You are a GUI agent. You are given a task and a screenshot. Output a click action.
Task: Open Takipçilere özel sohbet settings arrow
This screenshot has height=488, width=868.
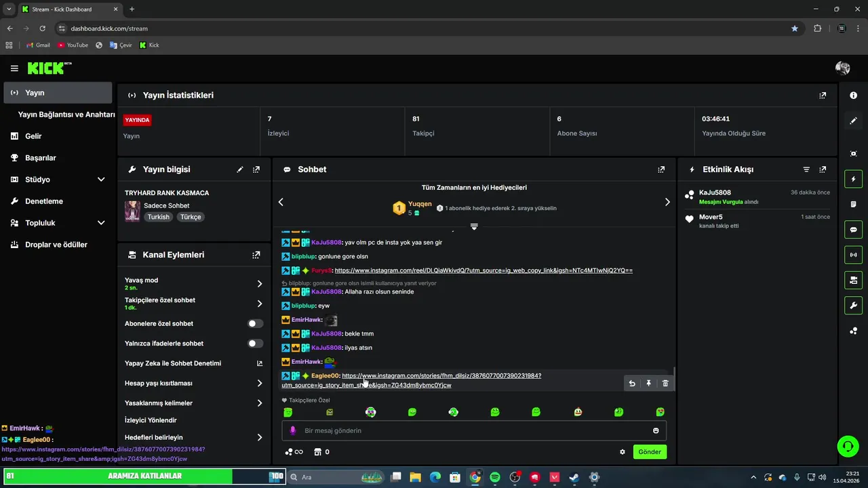259,304
